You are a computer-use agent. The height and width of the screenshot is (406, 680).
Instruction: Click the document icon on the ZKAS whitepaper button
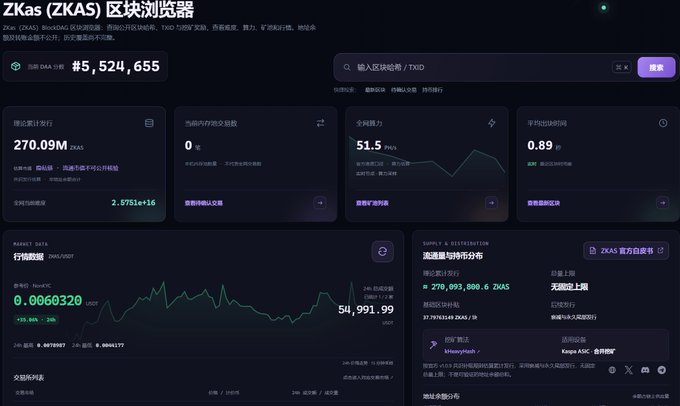(592, 251)
